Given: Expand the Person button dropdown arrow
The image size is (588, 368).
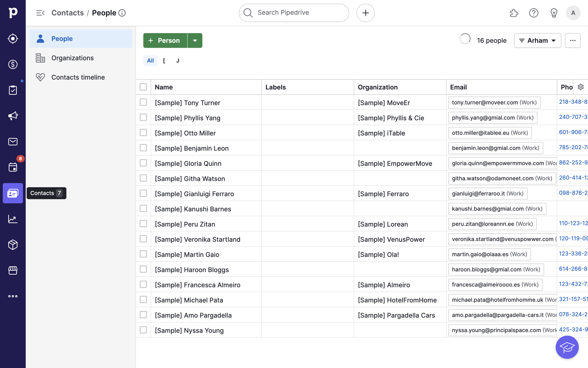Looking at the screenshot, I should [195, 40].
